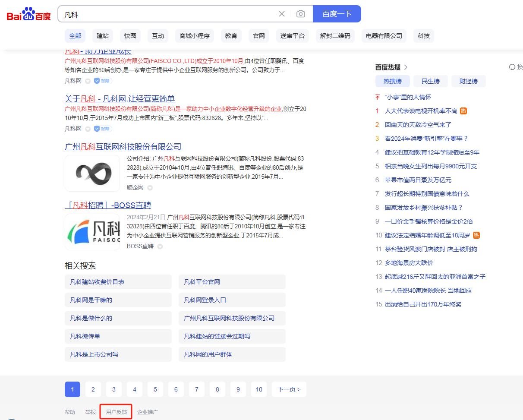Open the 凡科 FAISCO logo thumbnail
Screen dimensions: 523x420
pyautogui.click(x=92, y=232)
